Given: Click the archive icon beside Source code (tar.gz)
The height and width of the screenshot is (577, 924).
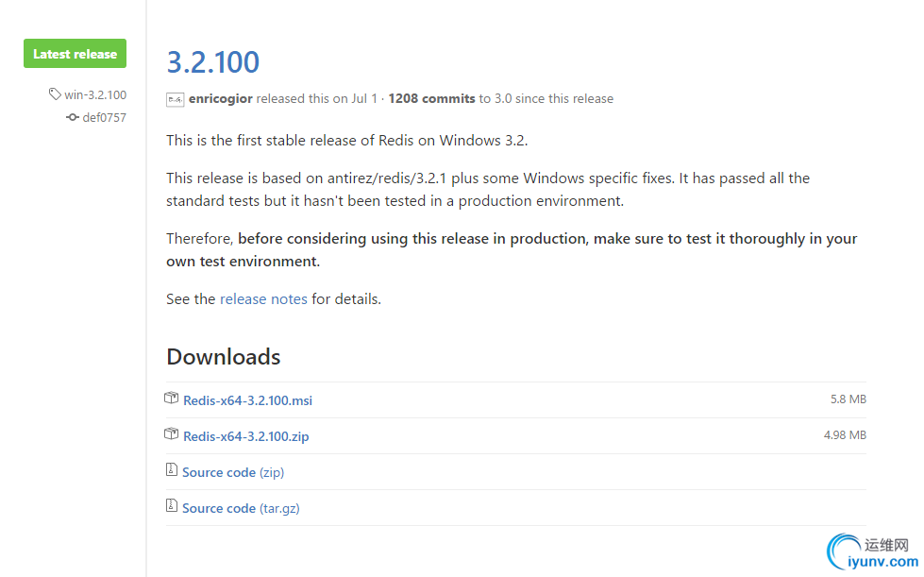Looking at the screenshot, I should [x=172, y=506].
